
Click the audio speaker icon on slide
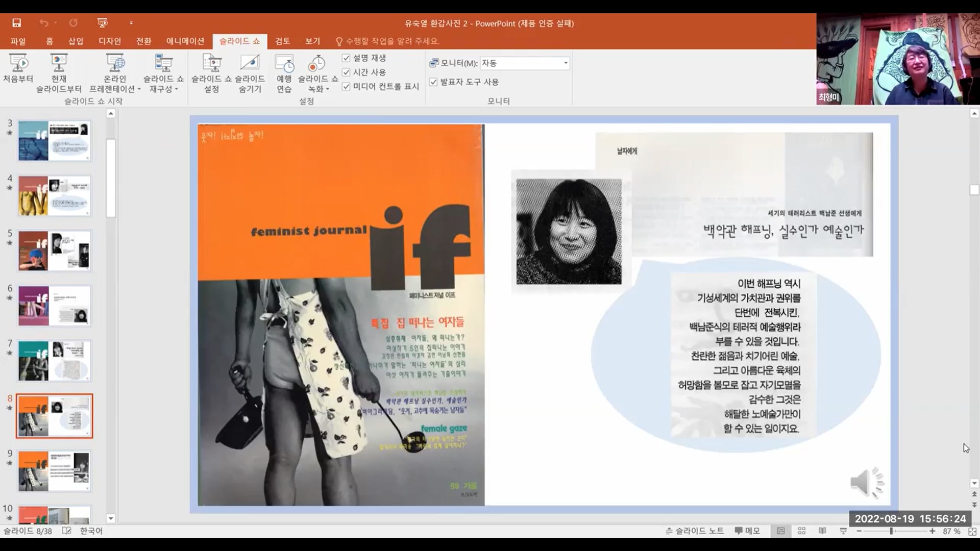click(867, 482)
